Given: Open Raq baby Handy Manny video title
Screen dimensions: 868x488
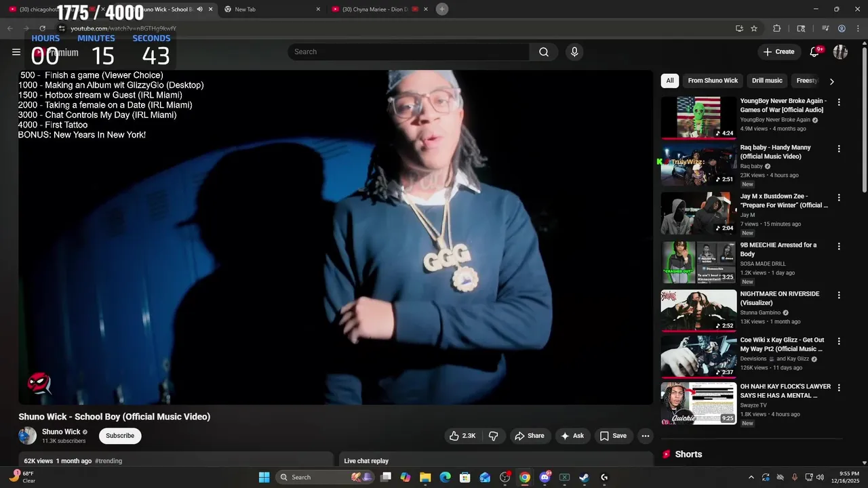Looking at the screenshot, I should click(x=775, y=152).
